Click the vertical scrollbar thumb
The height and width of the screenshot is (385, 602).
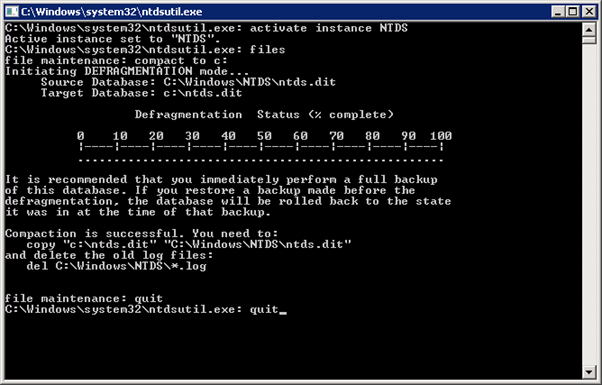click(589, 40)
